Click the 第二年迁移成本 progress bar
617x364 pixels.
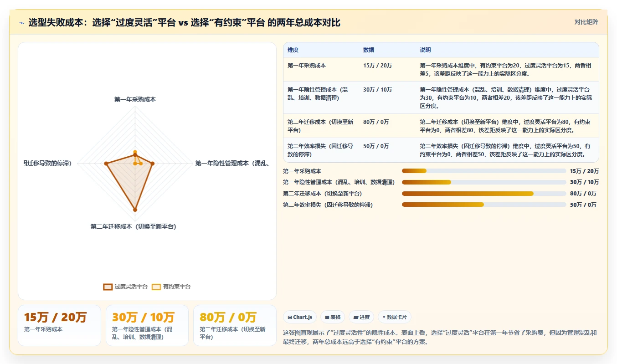pyautogui.click(x=484, y=194)
